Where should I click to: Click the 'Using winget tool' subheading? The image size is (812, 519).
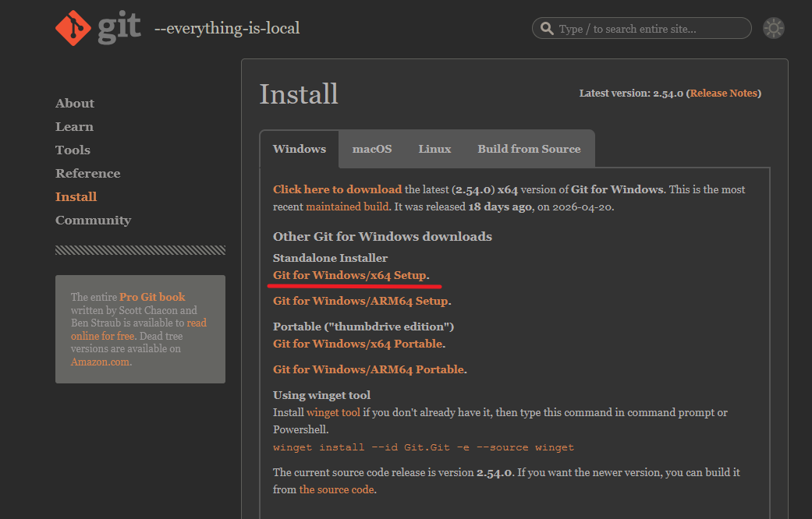pos(321,395)
